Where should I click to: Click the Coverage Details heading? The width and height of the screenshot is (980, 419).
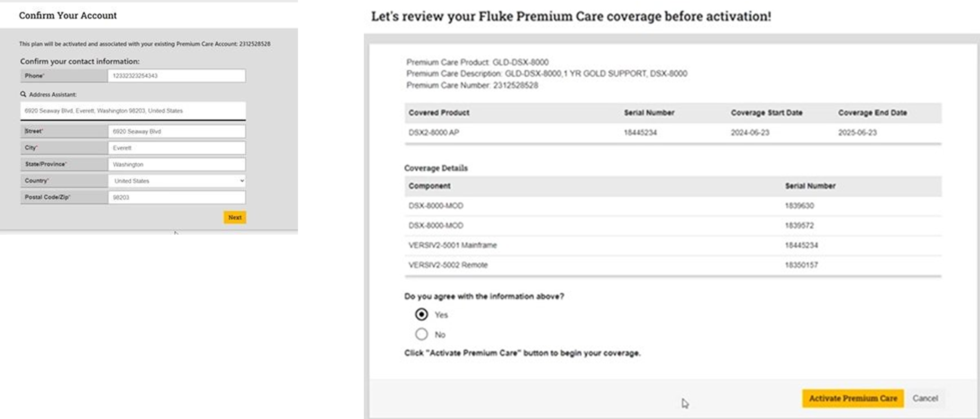click(436, 168)
